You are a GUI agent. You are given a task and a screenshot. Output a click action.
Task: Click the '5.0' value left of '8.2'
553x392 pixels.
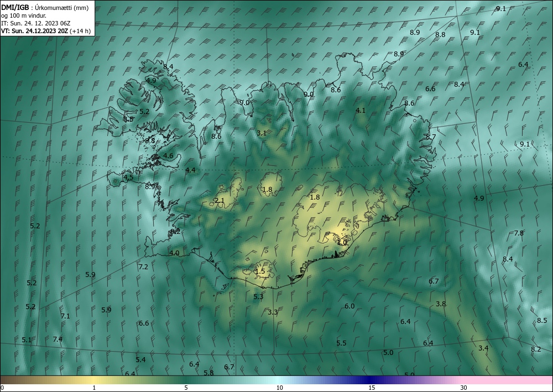coord(388,353)
